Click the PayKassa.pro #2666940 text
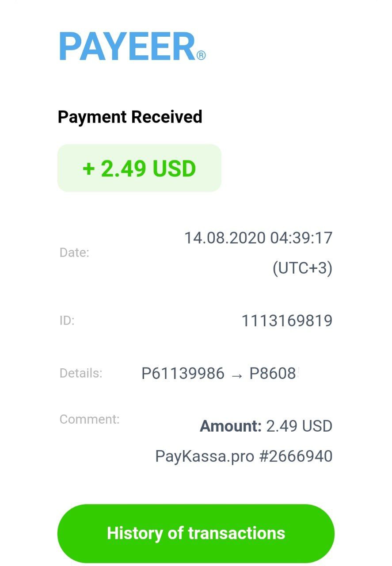Viewport: 392px width, 566px height. tap(244, 456)
